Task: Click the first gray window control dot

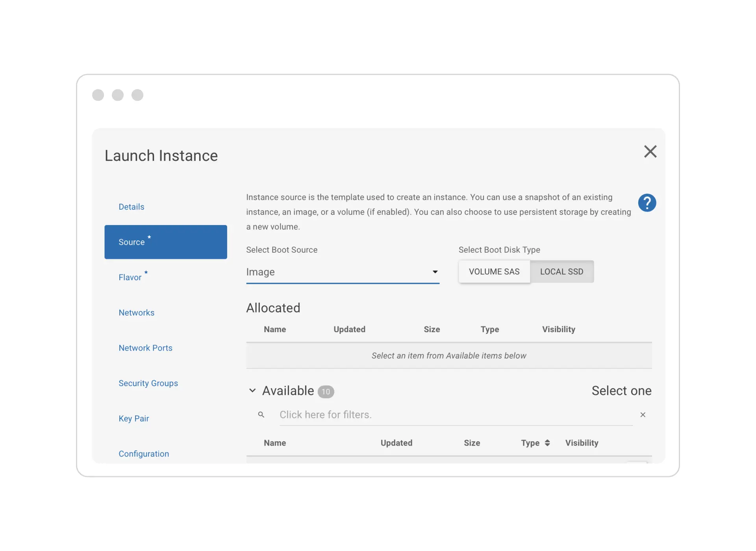Action: point(98,95)
